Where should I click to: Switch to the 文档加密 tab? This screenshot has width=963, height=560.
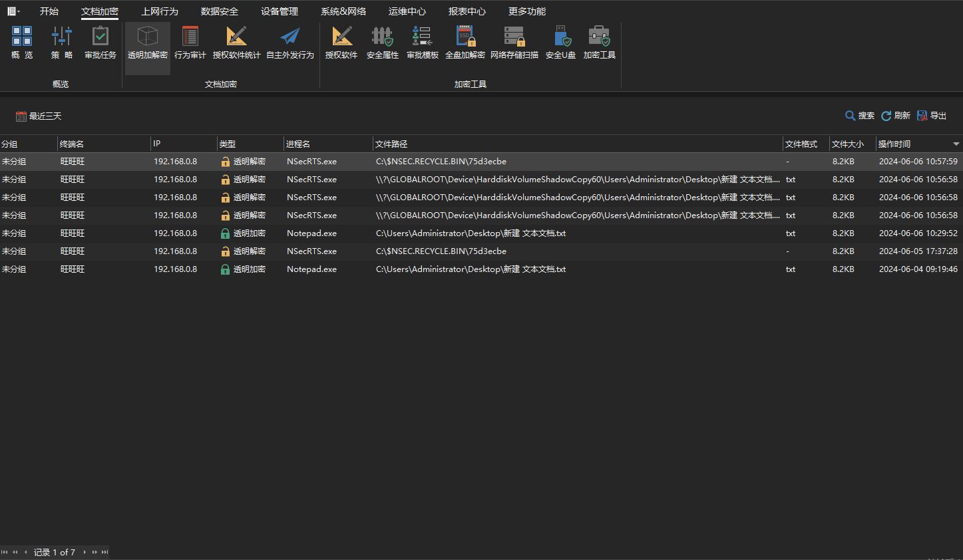click(100, 11)
